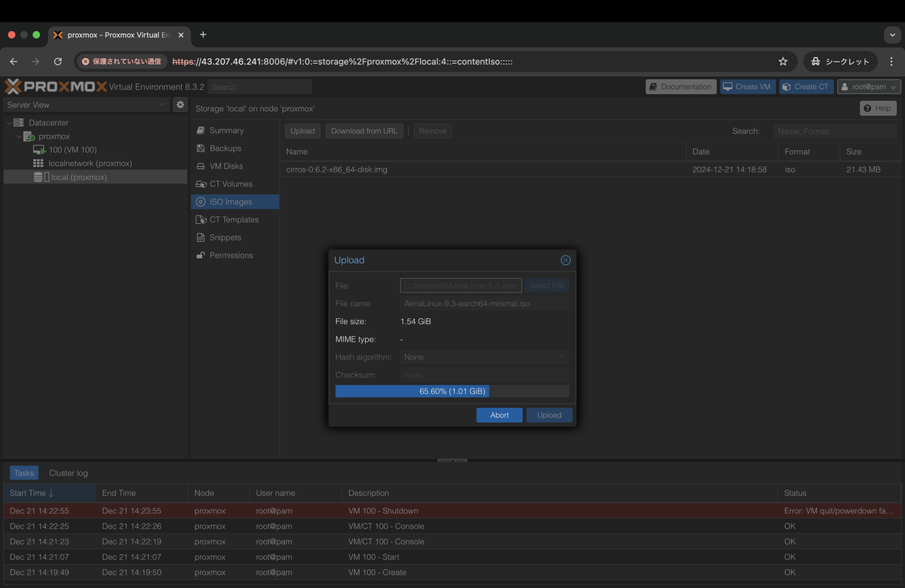Click the Remove button
This screenshot has width=905, height=588.
point(432,131)
